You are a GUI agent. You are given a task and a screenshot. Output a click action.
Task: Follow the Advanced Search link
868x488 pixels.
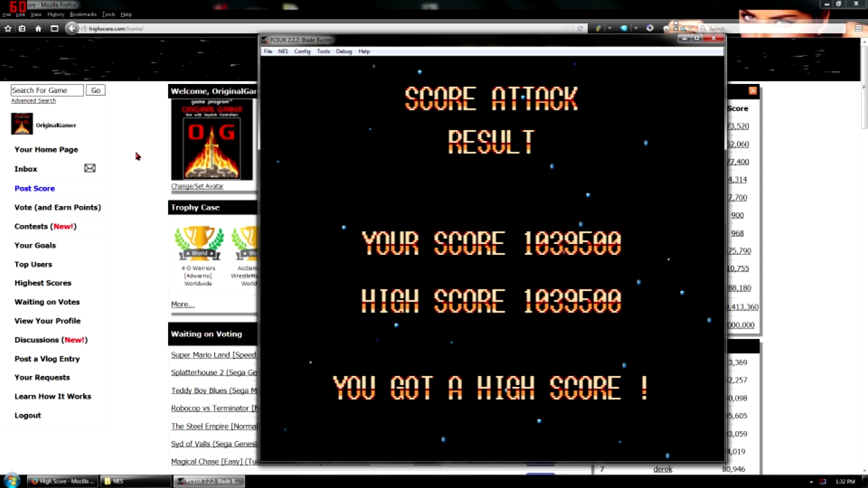[33, 101]
